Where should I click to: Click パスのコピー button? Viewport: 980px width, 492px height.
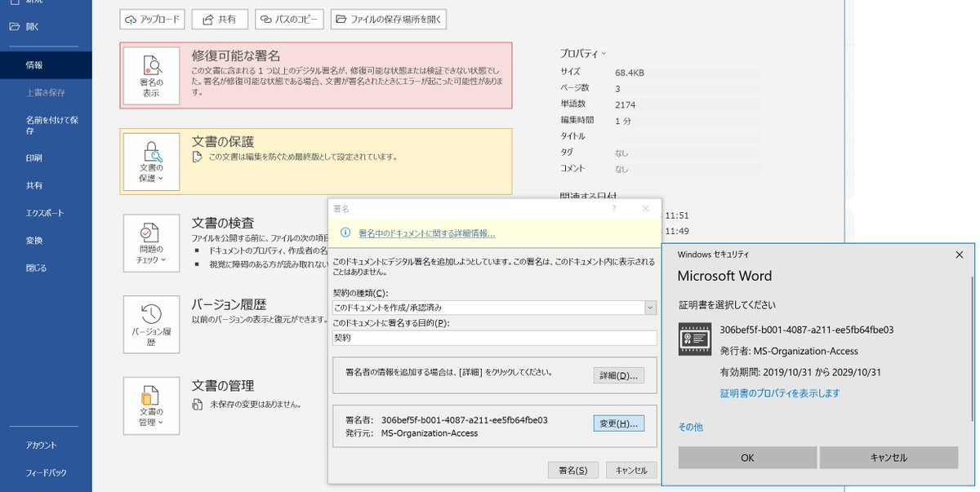(289, 19)
